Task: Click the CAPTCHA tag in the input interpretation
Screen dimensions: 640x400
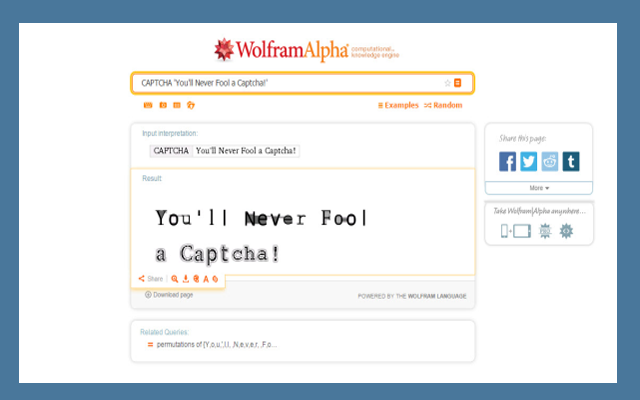Action: [x=171, y=151]
